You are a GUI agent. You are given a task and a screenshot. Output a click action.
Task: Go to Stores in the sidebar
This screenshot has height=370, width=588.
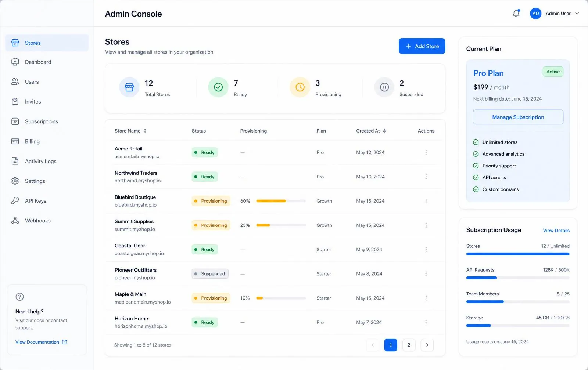tap(47, 43)
